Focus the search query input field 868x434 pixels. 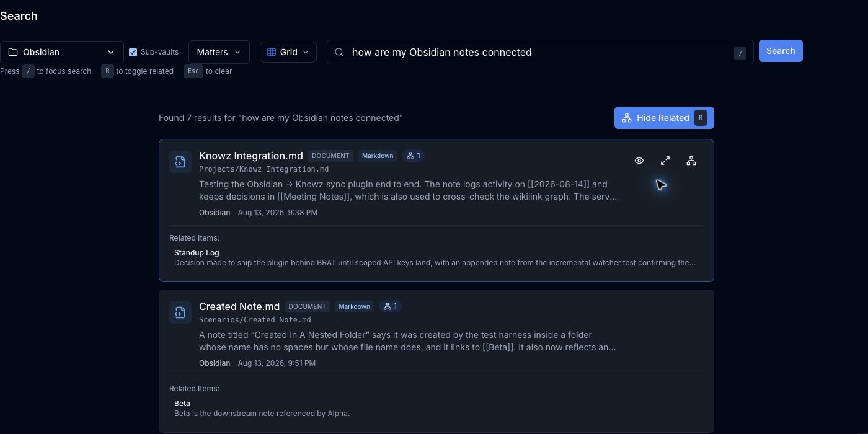point(540,52)
